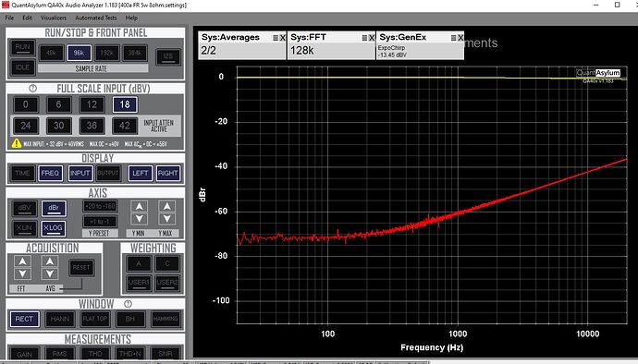Click the help icon beside Full Scale Input
The image size is (638, 364).
tap(33, 89)
